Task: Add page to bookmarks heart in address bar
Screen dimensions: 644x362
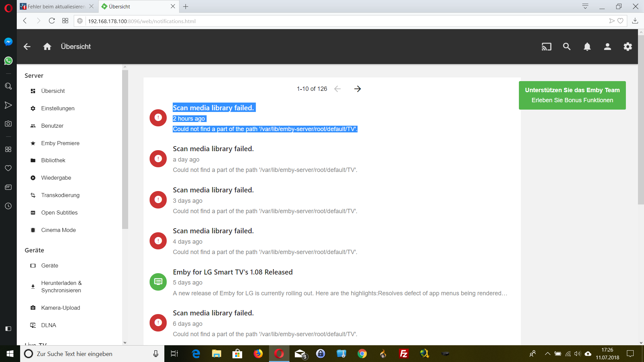Action: click(x=621, y=21)
